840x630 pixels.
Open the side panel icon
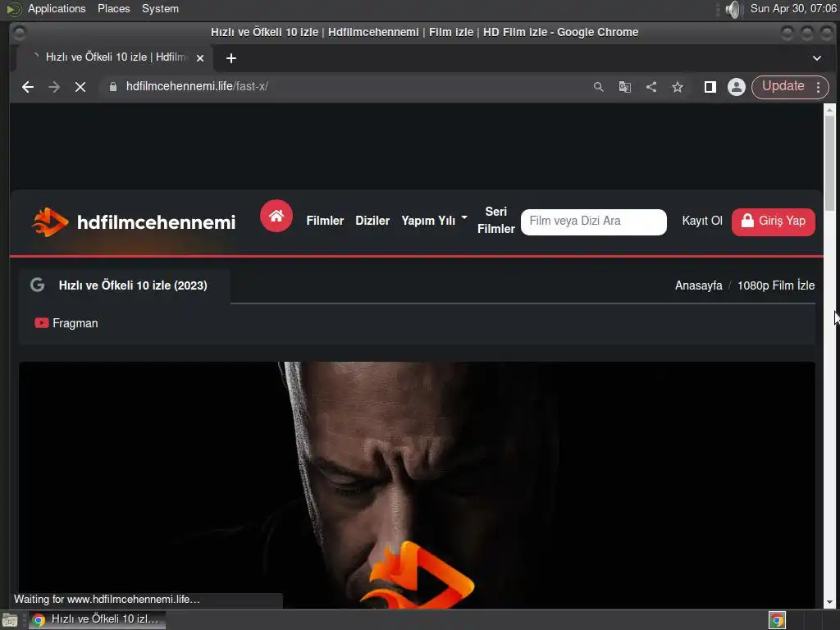coord(710,87)
